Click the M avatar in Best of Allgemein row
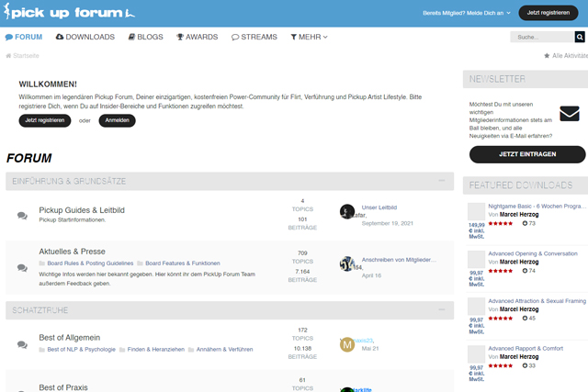 (x=347, y=344)
